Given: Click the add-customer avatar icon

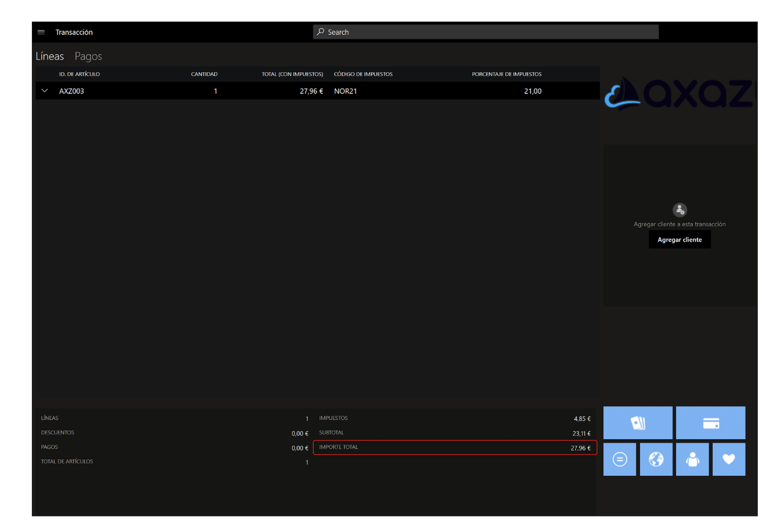Looking at the screenshot, I should tap(679, 210).
